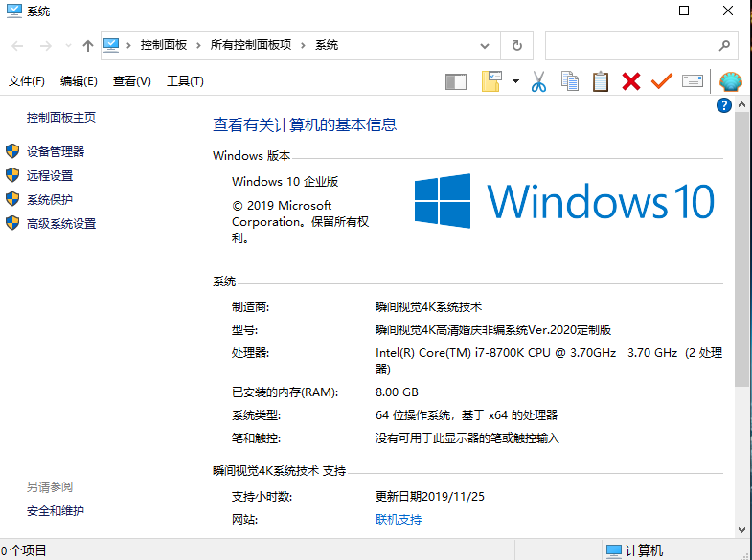Expand chevron before 控制面板 breadcrumb

[128, 46]
